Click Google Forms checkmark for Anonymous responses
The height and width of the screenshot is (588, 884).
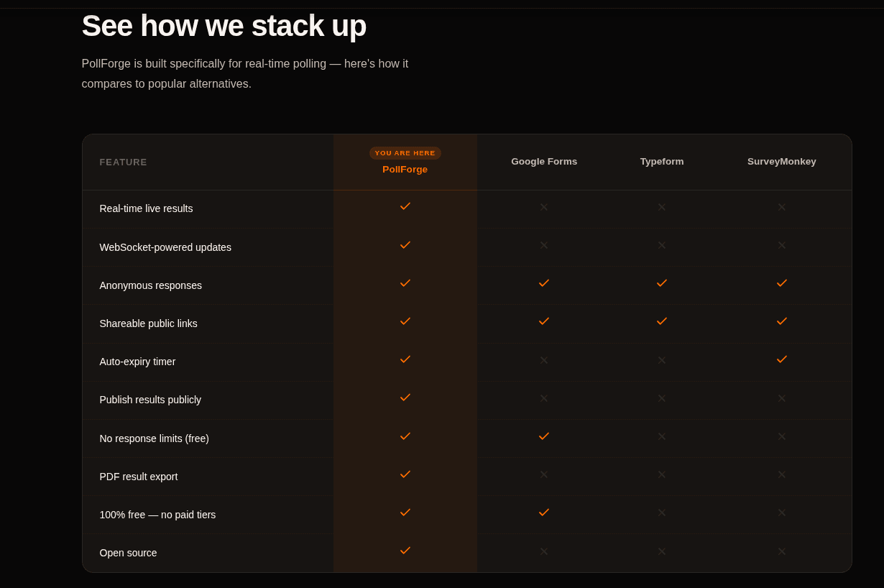544,282
